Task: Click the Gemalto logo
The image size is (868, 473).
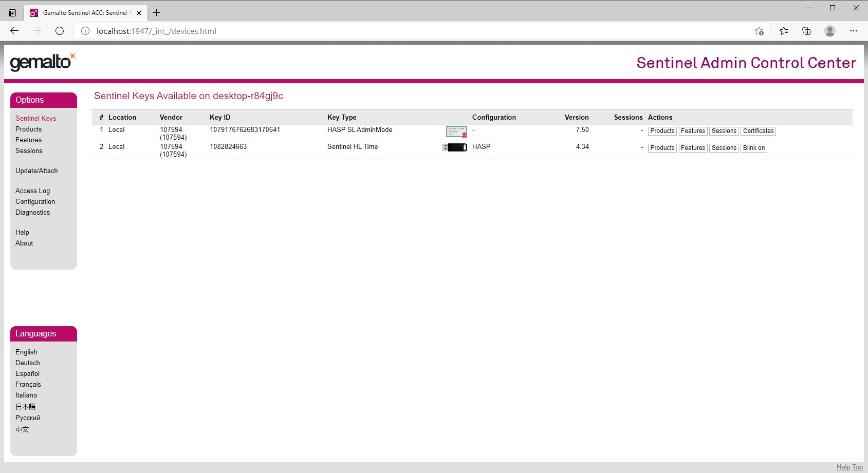Action: click(x=43, y=62)
